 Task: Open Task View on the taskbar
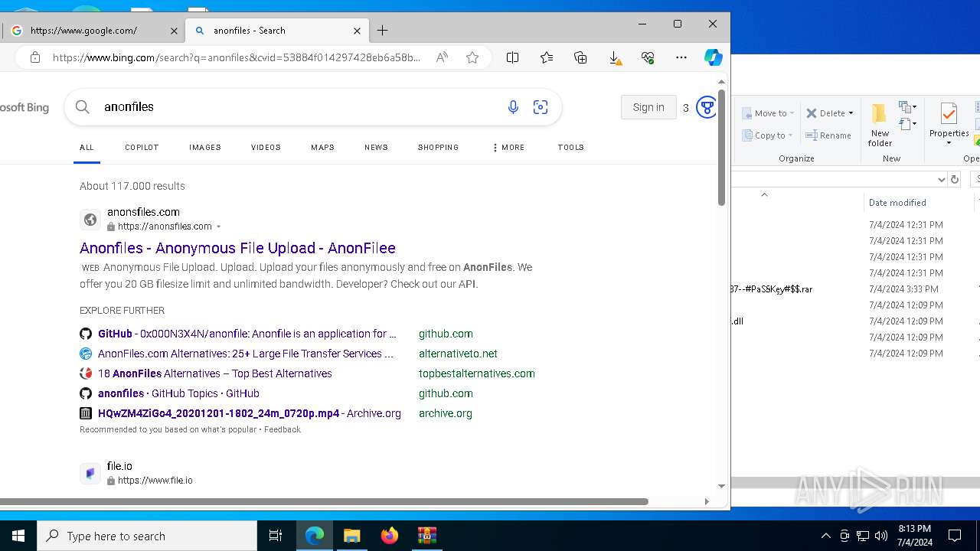(x=276, y=536)
